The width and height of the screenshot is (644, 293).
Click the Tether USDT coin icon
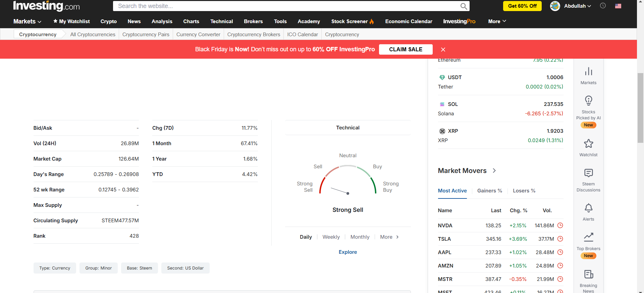[442, 77]
